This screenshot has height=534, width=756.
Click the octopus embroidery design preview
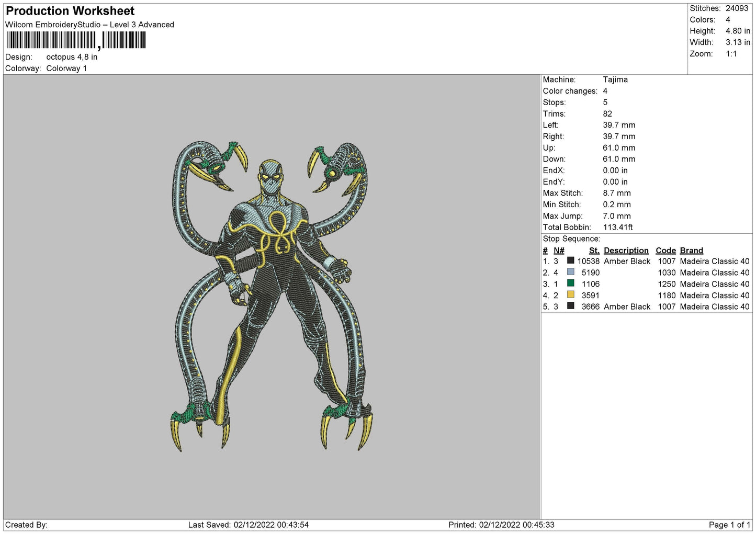point(273,296)
